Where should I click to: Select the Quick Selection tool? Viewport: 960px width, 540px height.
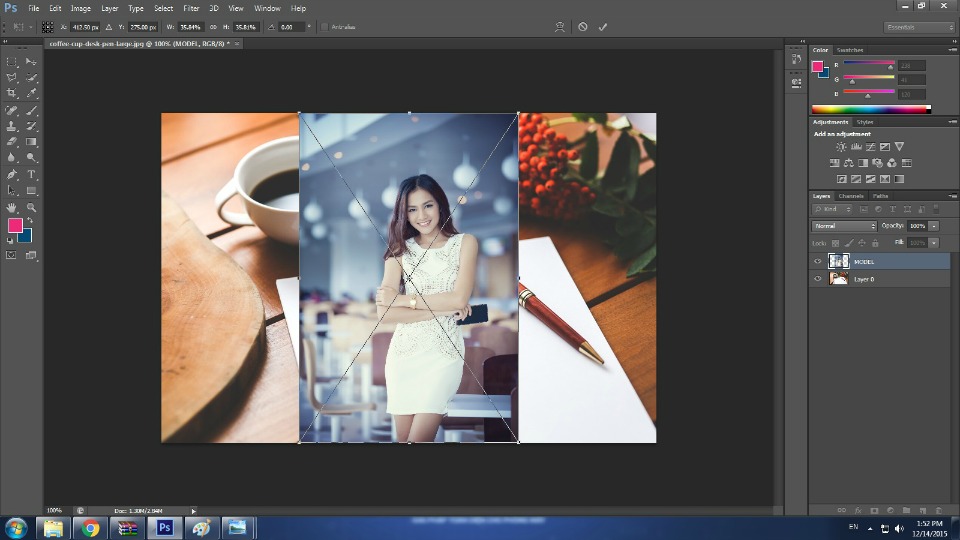click(x=31, y=78)
